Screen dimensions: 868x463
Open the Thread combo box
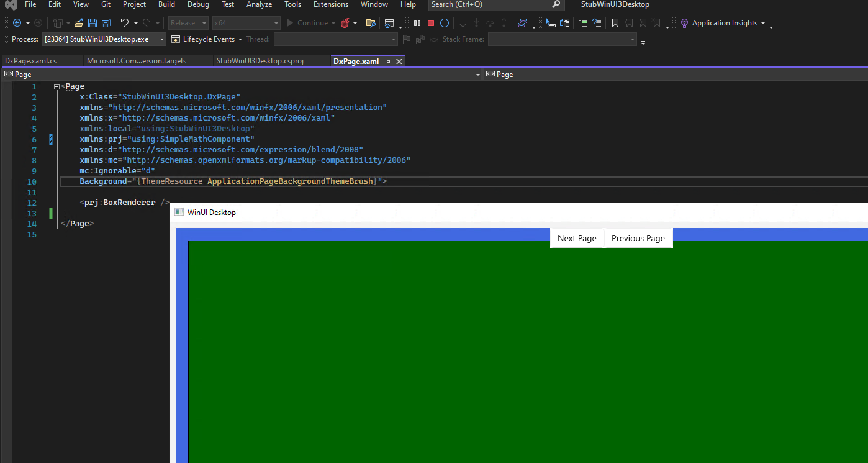pos(335,39)
